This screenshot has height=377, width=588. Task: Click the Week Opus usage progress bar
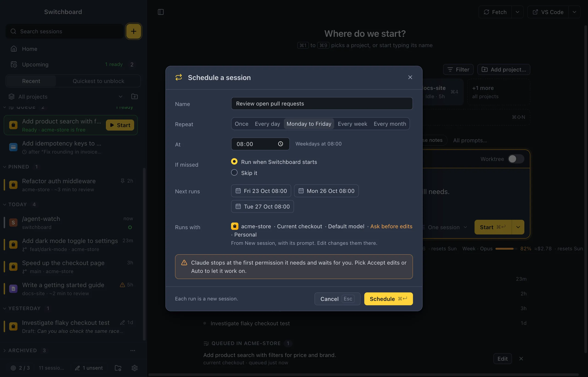(506, 248)
